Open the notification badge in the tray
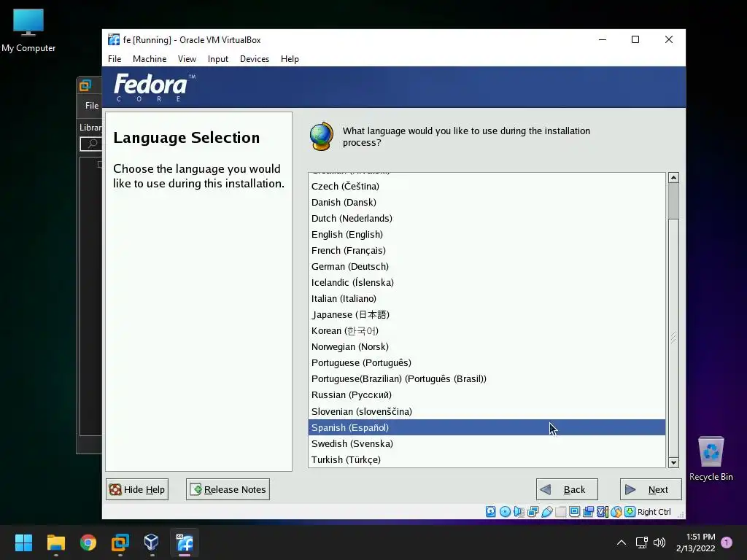747x560 pixels. [727, 542]
